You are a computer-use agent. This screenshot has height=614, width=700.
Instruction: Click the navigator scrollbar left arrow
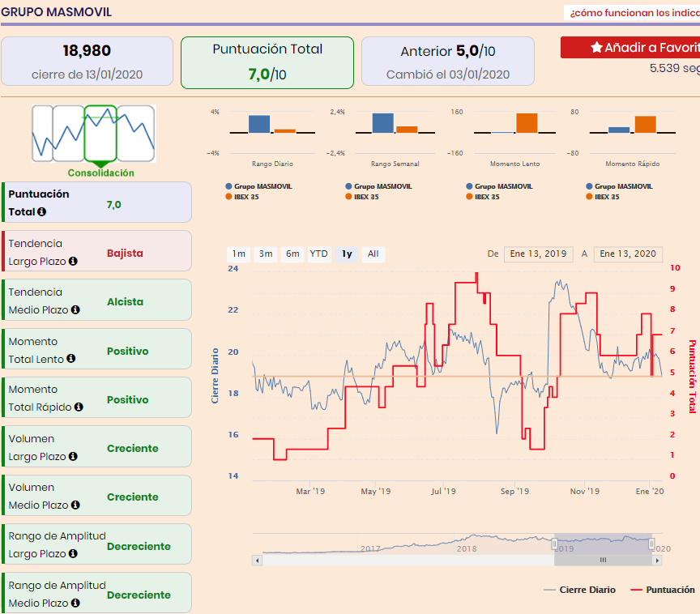point(257,561)
